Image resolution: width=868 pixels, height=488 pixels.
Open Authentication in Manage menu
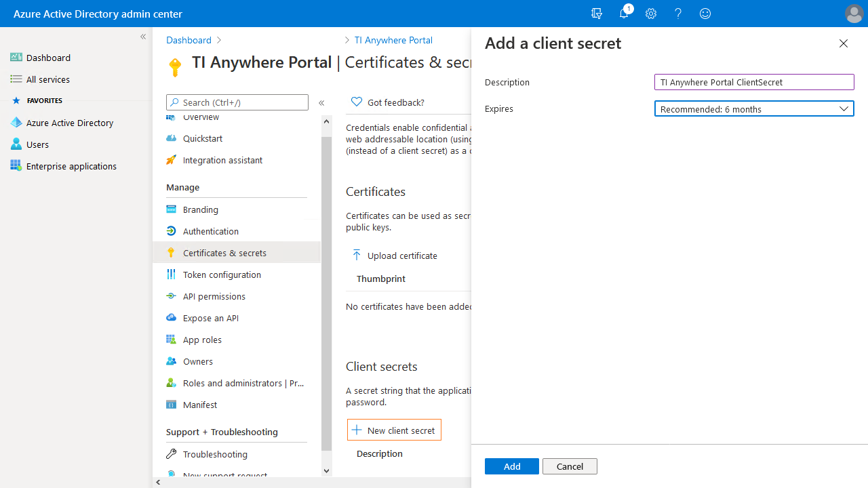point(210,231)
